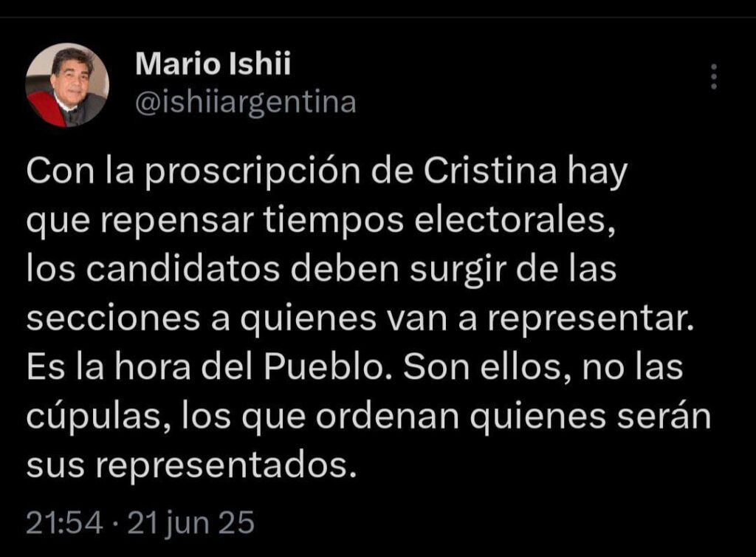Screen dimensions: 756x557
Task: Tap the line 'los candidatos deben surgir de las'
Action: [x=322, y=269]
